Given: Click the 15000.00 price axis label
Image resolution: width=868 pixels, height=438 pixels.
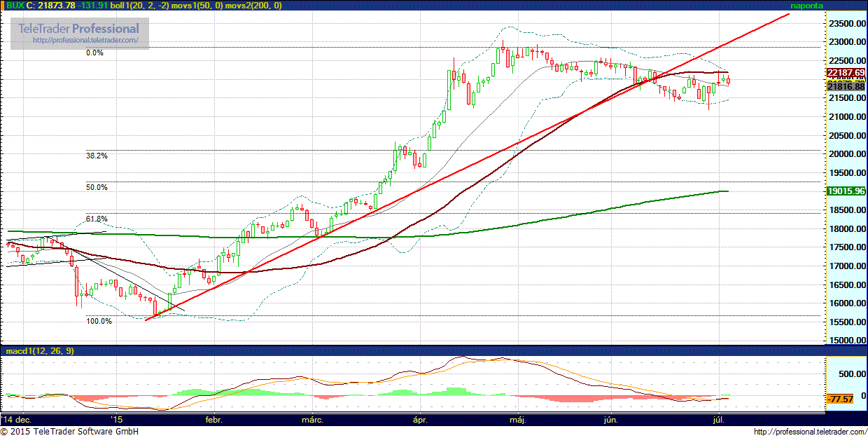Looking at the screenshot, I should [x=846, y=341].
